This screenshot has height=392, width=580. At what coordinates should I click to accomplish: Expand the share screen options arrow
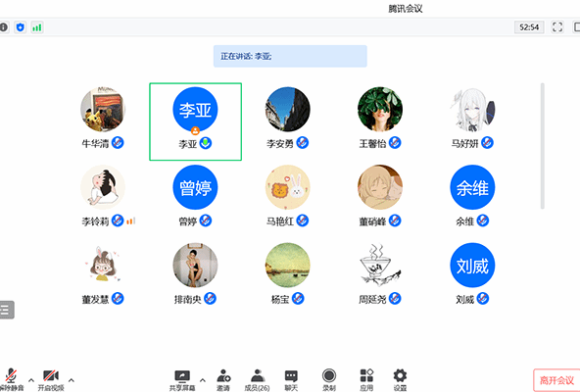click(203, 380)
